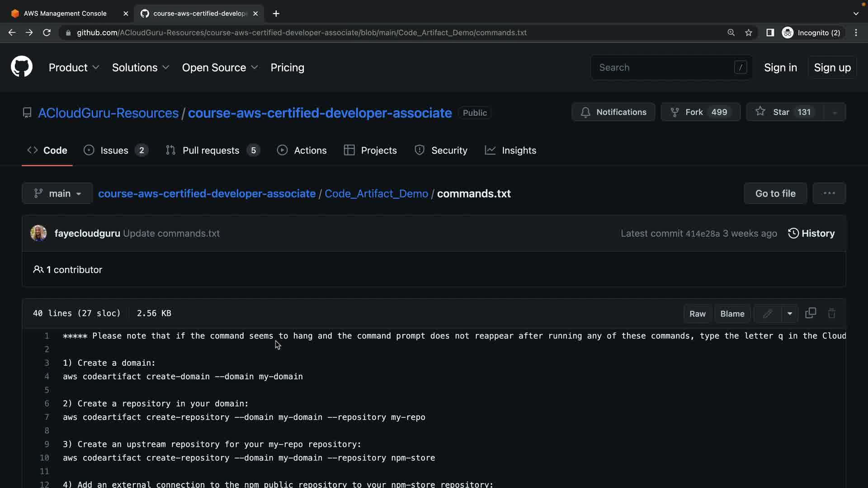Expand edit options dropdown arrow beside pencil

[x=790, y=314]
